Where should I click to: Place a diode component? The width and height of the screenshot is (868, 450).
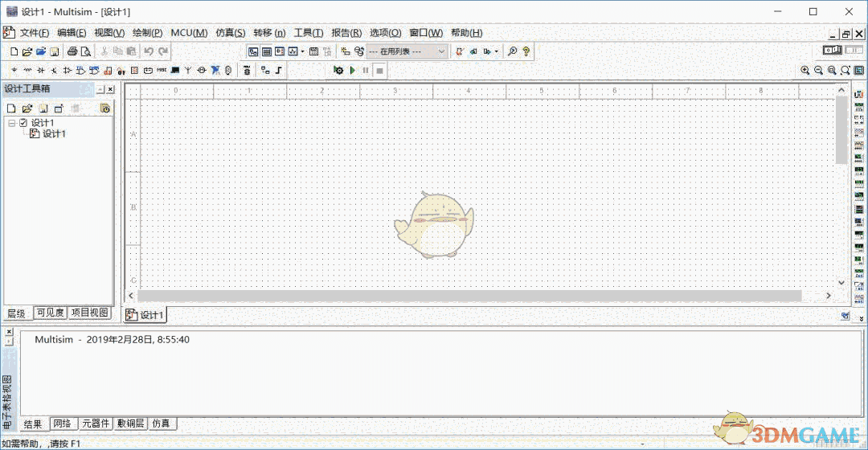40,70
